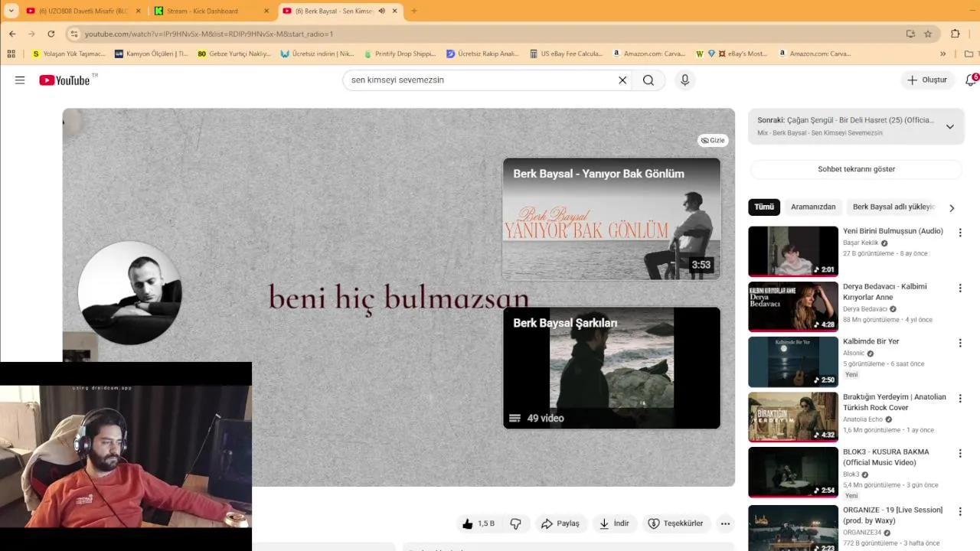Dislike the video with thumbs down

pos(515,523)
